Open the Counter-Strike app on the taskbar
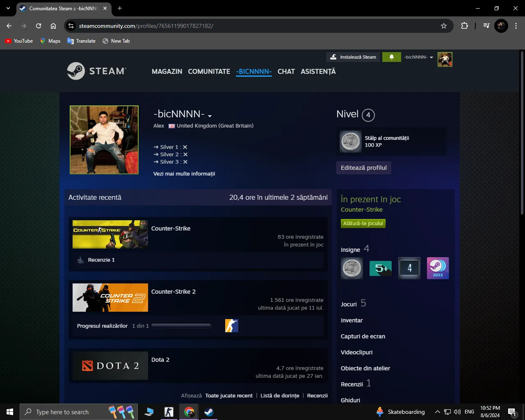Image resolution: width=525 pixels, height=420 pixels. 169,412
